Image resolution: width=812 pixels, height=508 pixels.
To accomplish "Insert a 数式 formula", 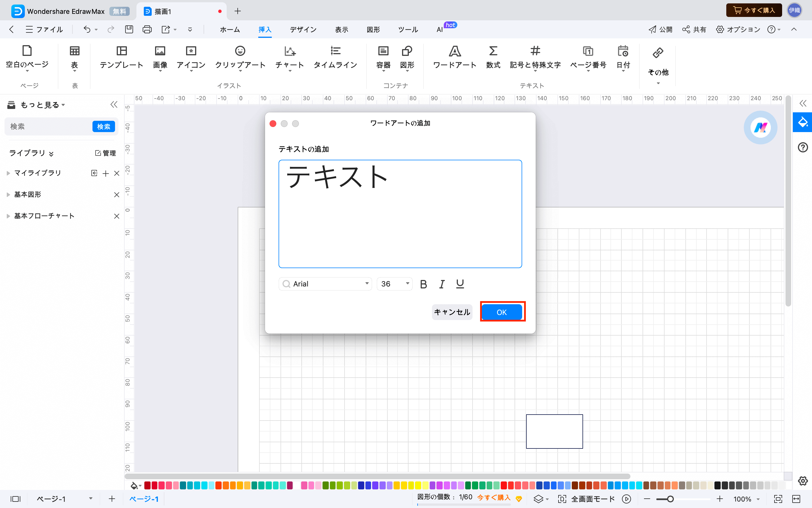I will click(493, 58).
